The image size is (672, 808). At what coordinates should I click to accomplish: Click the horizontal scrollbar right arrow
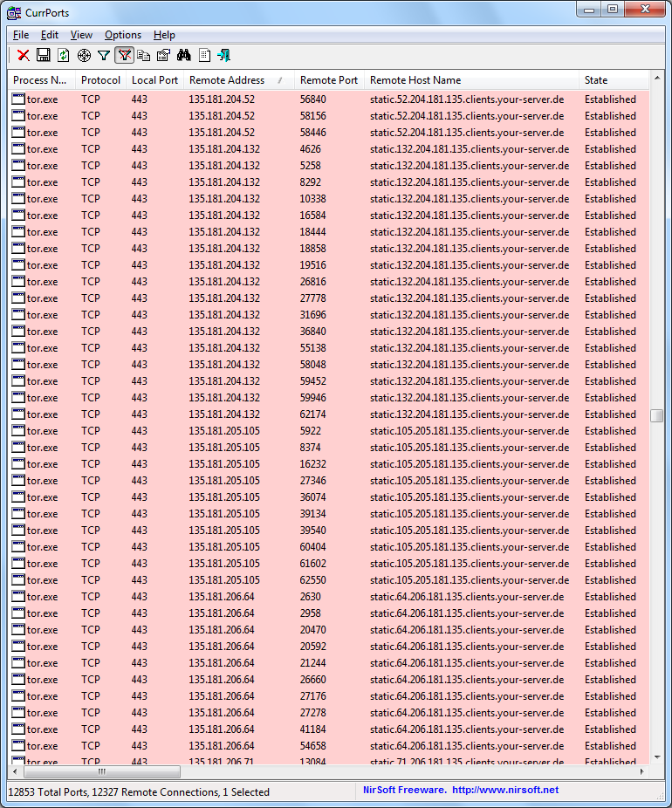pyautogui.click(x=642, y=771)
